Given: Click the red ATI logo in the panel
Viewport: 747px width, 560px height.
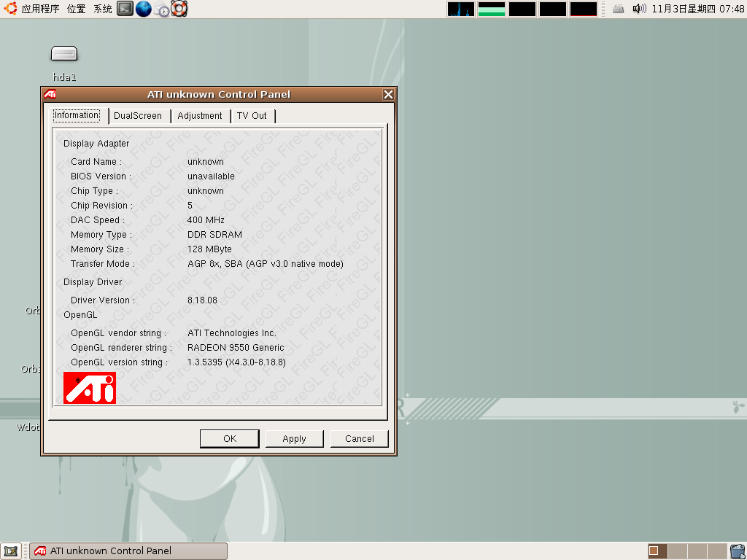Looking at the screenshot, I should click(x=90, y=388).
